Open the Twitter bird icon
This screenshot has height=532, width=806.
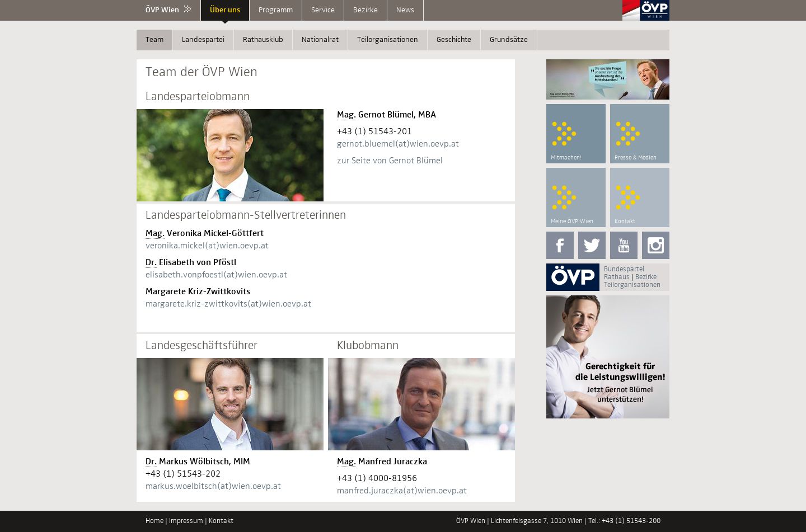click(x=592, y=245)
